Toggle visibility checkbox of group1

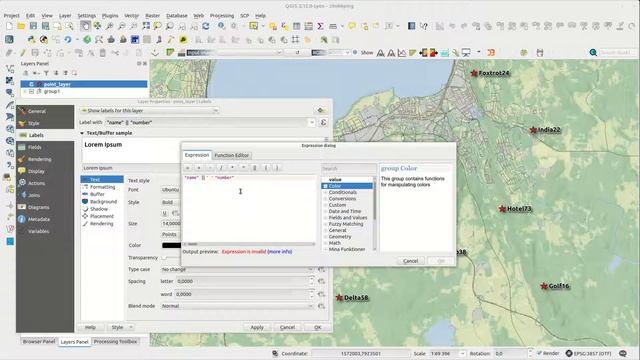(31, 91)
